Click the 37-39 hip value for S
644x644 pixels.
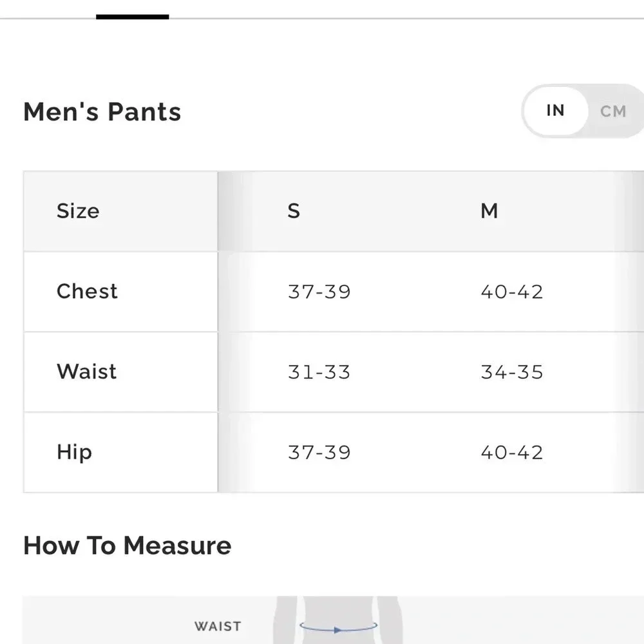pyautogui.click(x=319, y=453)
